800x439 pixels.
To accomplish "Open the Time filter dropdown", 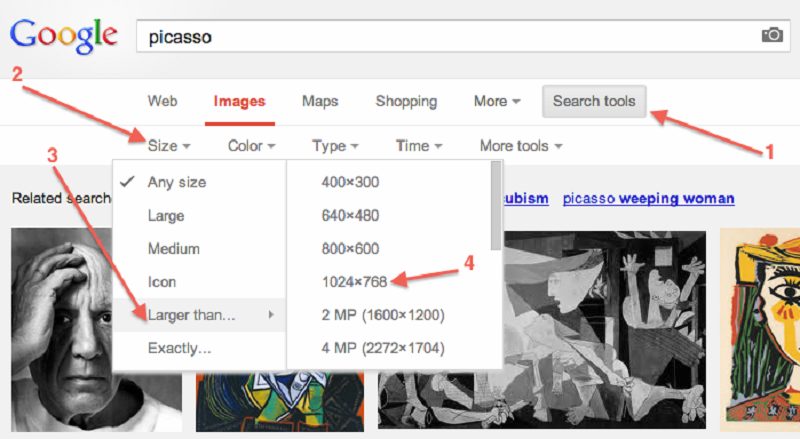I will pos(418,146).
